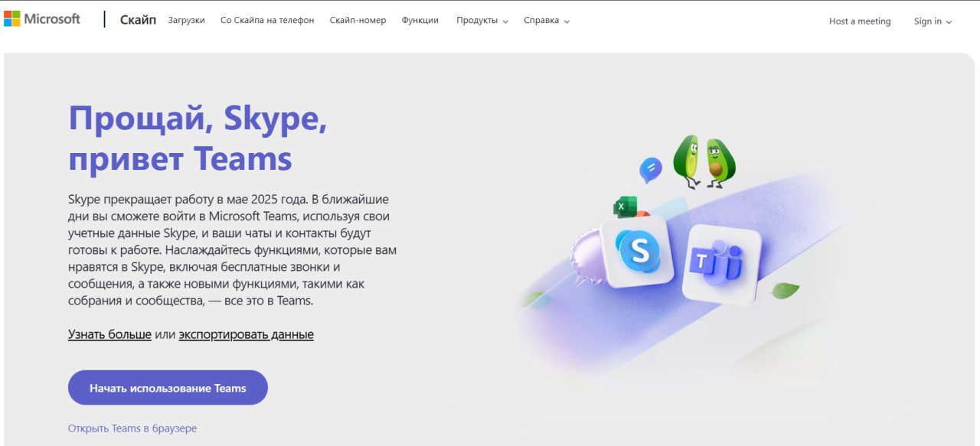Expand the Справка dropdown
The image size is (980, 446).
[547, 21]
